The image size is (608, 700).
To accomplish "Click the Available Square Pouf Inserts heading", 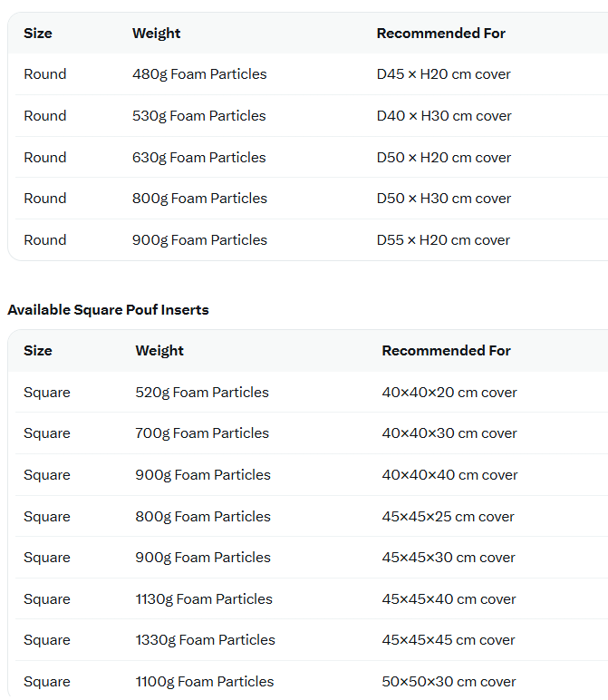I will (x=108, y=310).
